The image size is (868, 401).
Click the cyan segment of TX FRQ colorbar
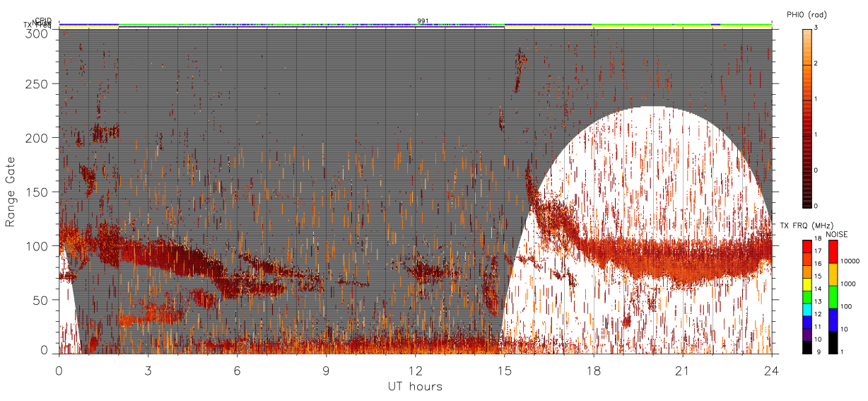click(807, 311)
